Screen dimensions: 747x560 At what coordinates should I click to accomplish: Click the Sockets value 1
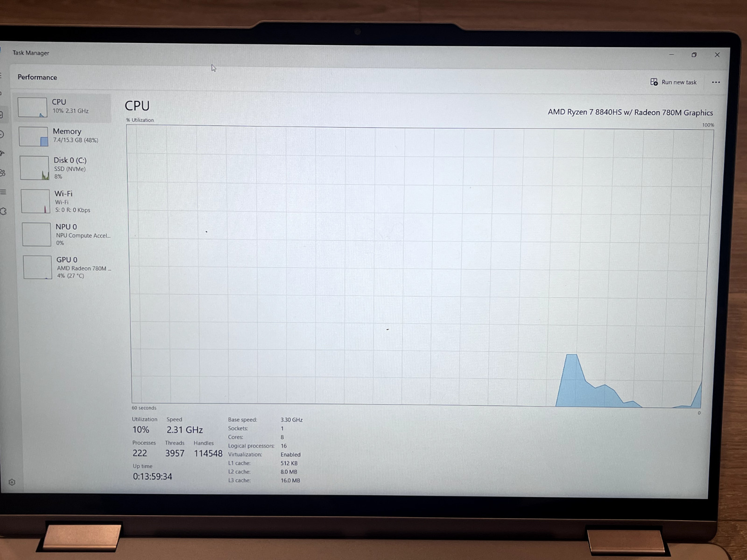click(x=282, y=428)
